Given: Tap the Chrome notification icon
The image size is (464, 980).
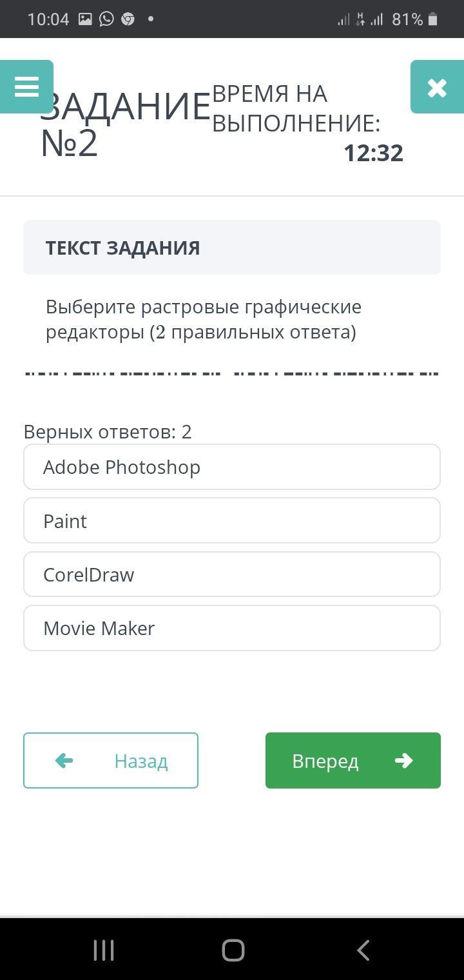Looking at the screenshot, I should [128, 19].
